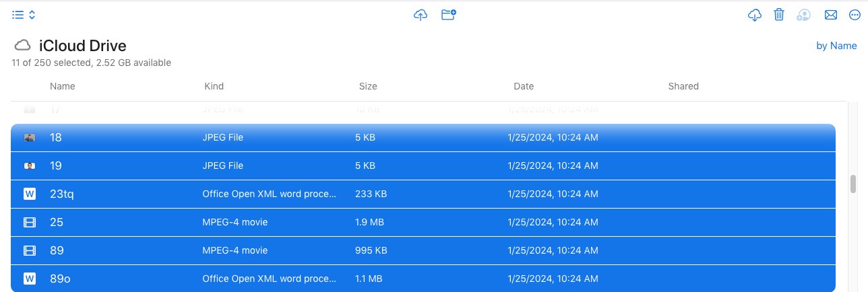Click the Size column header
This screenshot has width=868, height=292.
click(x=368, y=86)
